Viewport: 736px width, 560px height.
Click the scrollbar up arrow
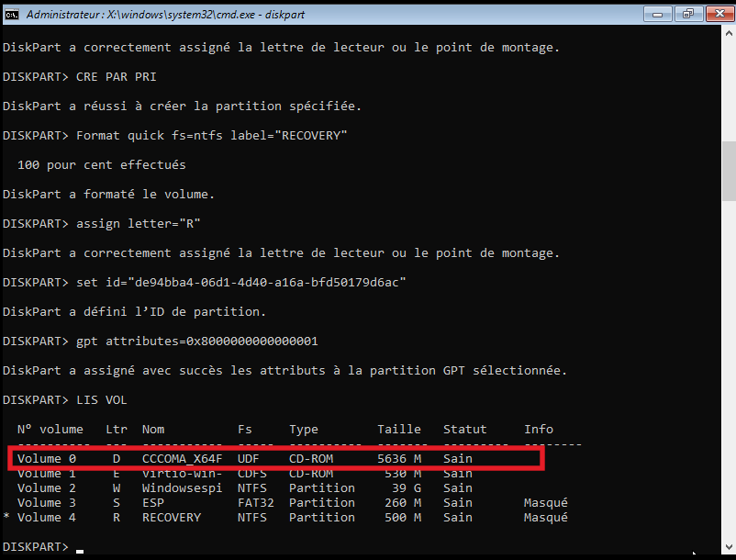pyautogui.click(x=727, y=33)
